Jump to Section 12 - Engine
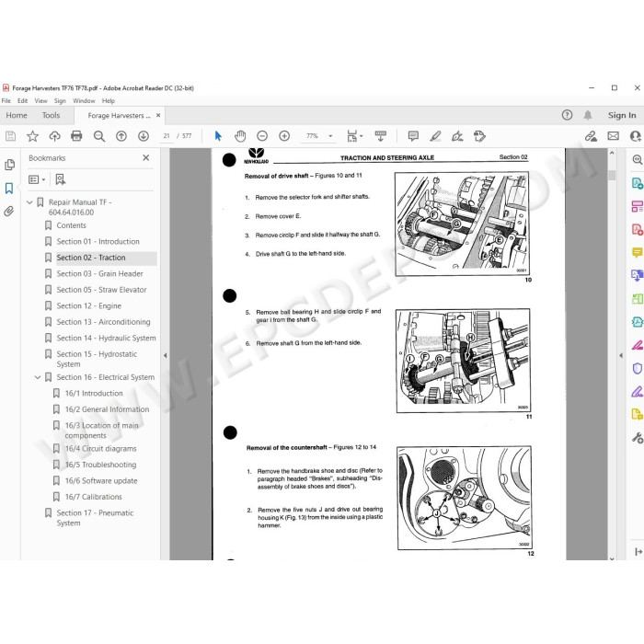 (x=88, y=306)
